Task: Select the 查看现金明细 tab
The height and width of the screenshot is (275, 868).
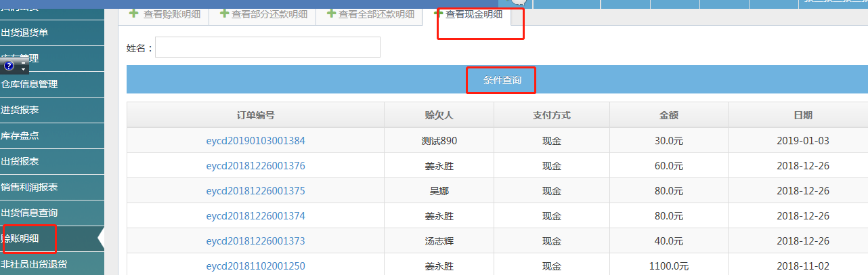Action: (468, 14)
